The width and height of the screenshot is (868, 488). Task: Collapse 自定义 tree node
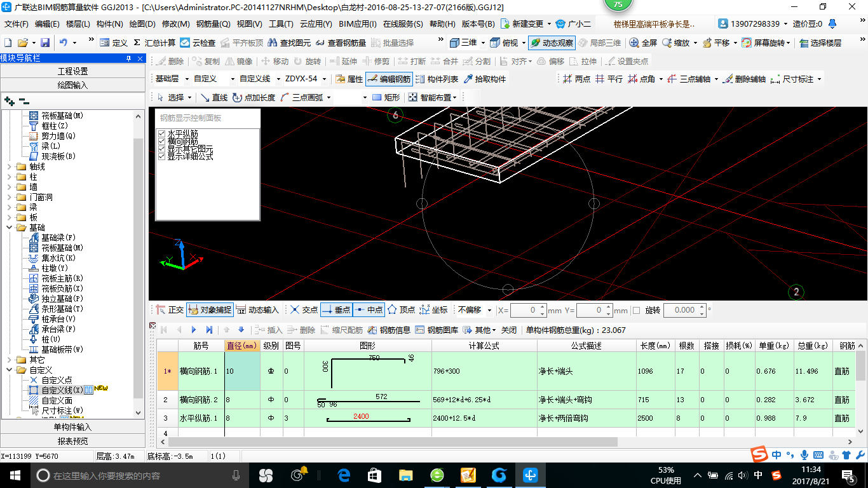9,370
